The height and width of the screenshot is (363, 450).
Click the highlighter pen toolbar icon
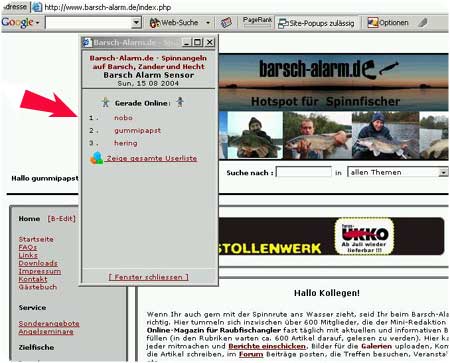(x=423, y=23)
